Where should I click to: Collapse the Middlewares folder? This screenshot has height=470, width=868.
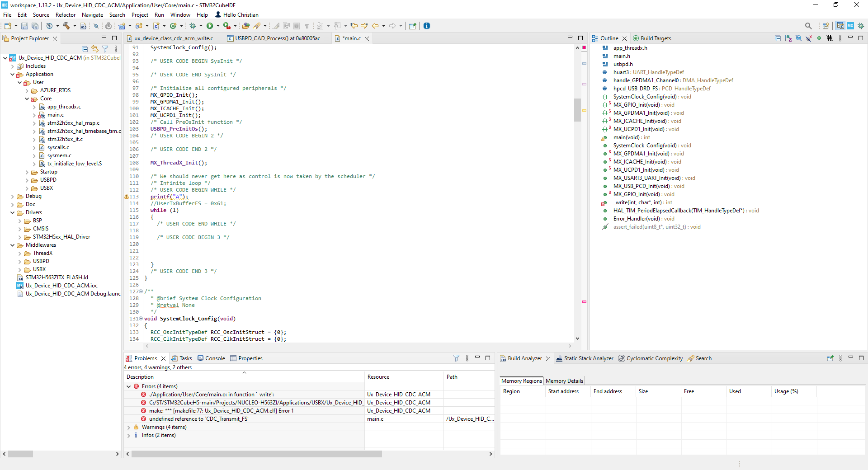tap(12, 245)
